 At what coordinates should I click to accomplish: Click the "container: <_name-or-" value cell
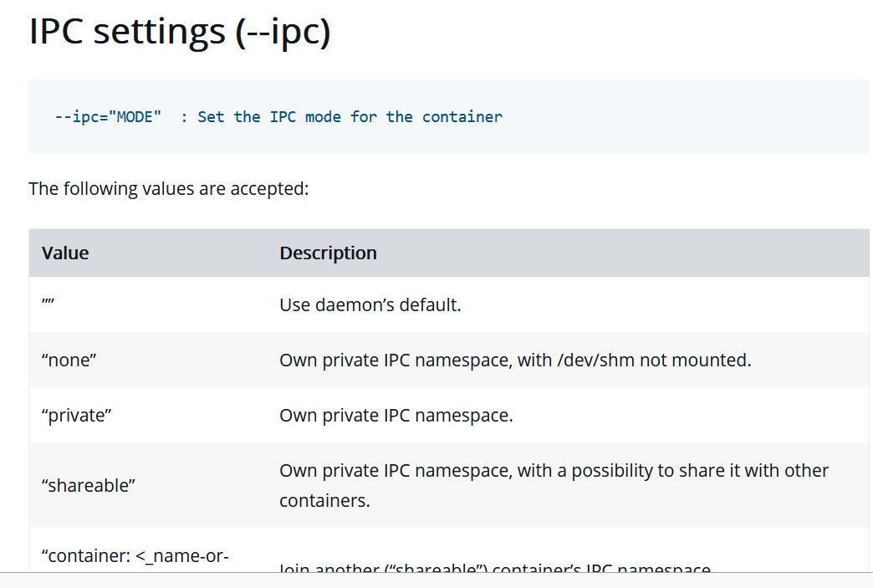pos(135,554)
